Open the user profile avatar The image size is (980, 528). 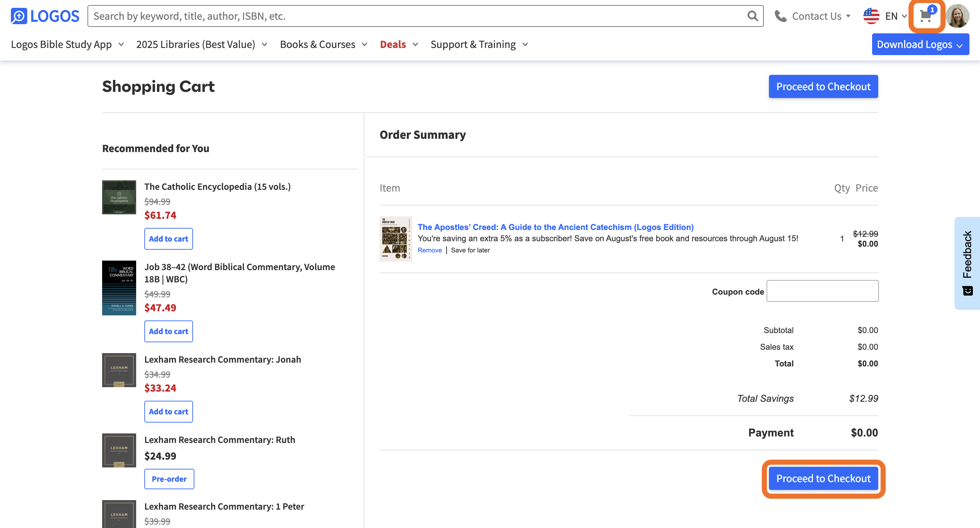tap(958, 16)
